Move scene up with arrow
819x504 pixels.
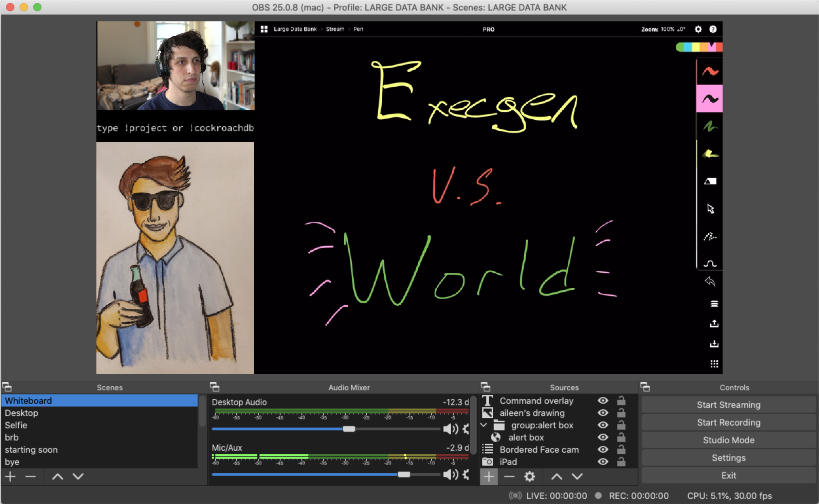[57, 476]
